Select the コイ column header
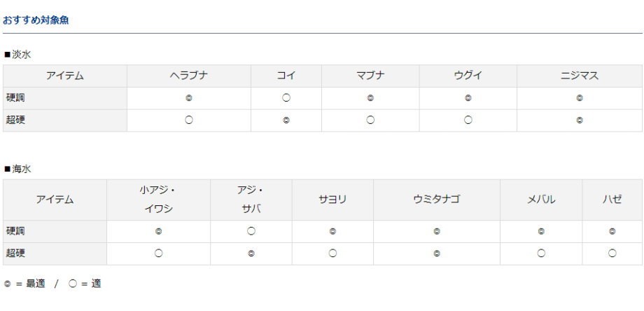This screenshot has height=311, width=644. coord(286,76)
